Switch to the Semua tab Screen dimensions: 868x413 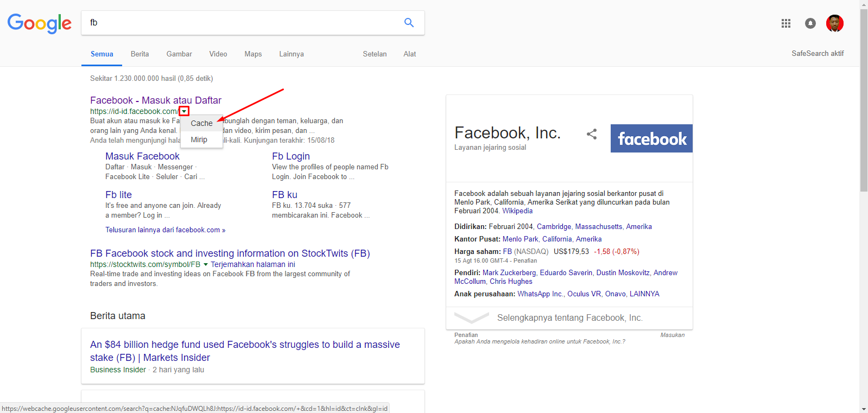102,54
